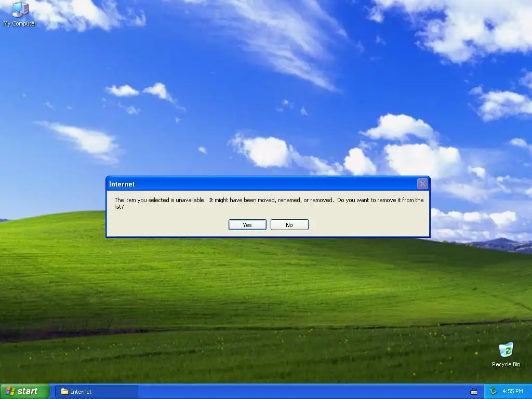Click the 4:55 PM clock

click(x=512, y=392)
